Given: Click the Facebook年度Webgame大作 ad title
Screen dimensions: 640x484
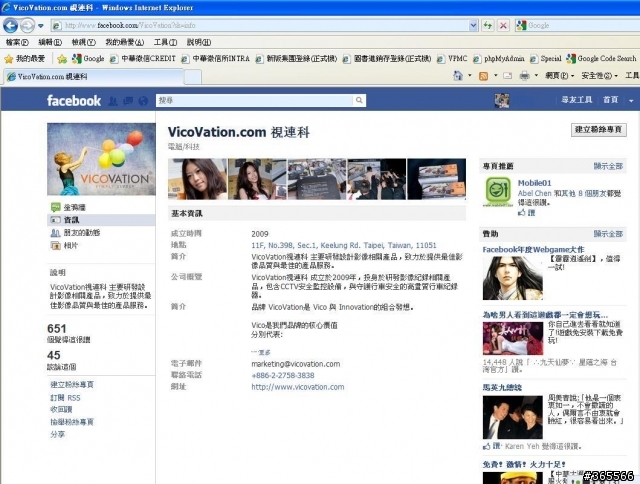Looking at the screenshot, I should [x=533, y=249].
